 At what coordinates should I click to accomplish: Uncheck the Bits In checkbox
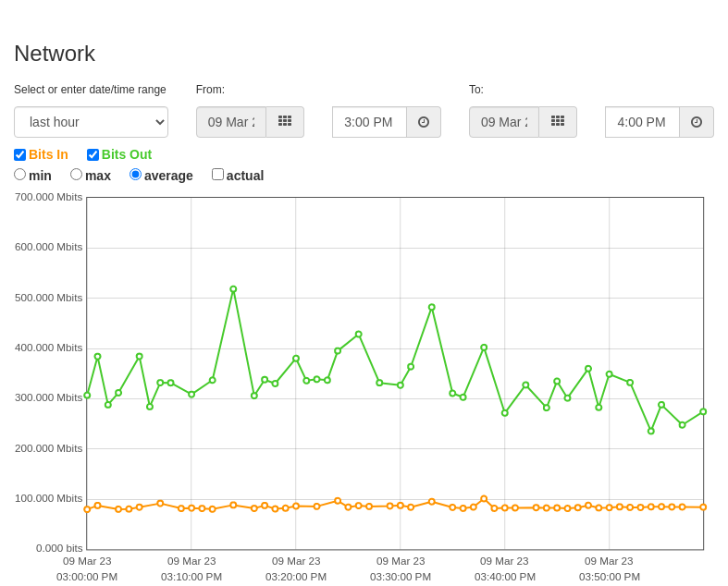coord(19,154)
